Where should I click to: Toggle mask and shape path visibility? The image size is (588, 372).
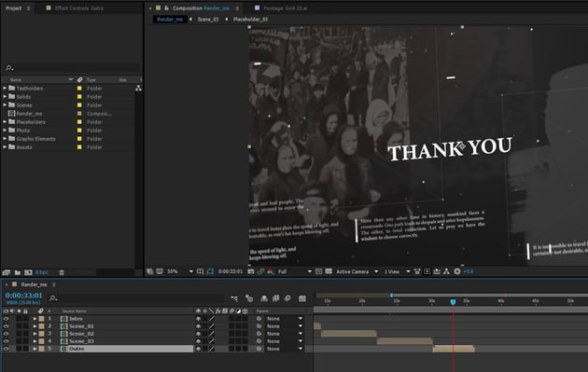pyautogui.click(x=210, y=271)
